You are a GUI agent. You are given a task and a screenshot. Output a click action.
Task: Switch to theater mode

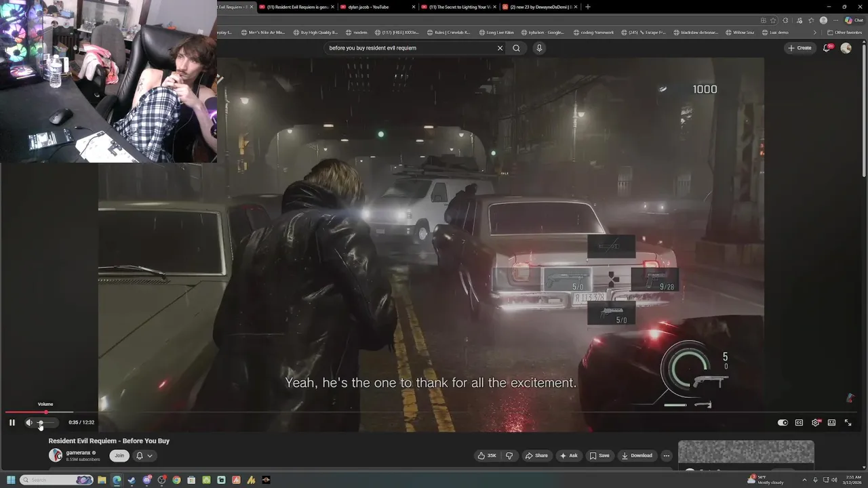pyautogui.click(x=831, y=422)
